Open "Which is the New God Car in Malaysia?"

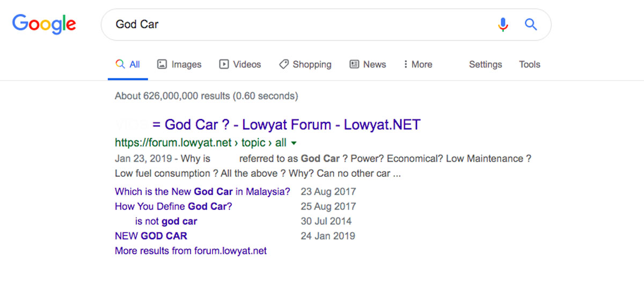click(202, 192)
